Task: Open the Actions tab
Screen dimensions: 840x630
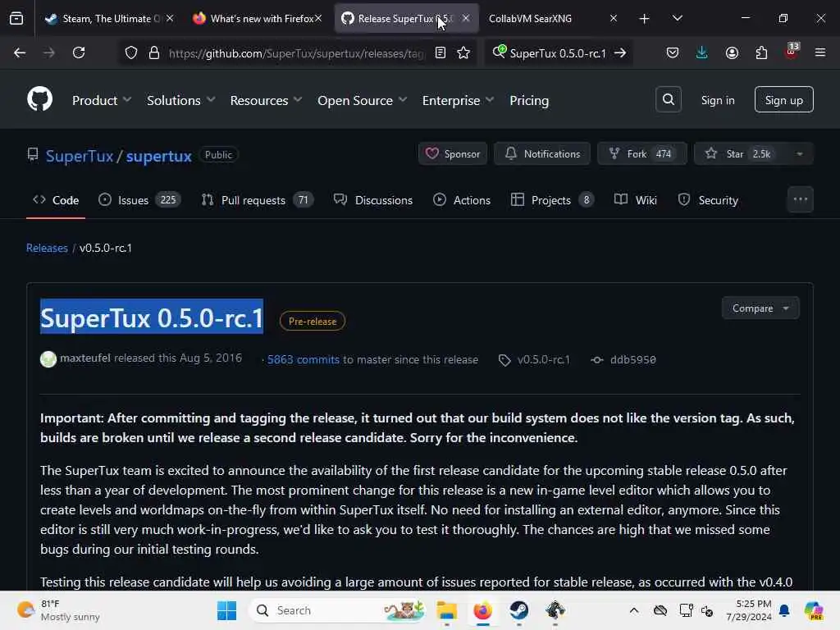Action: pyautogui.click(x=462, y=200)
